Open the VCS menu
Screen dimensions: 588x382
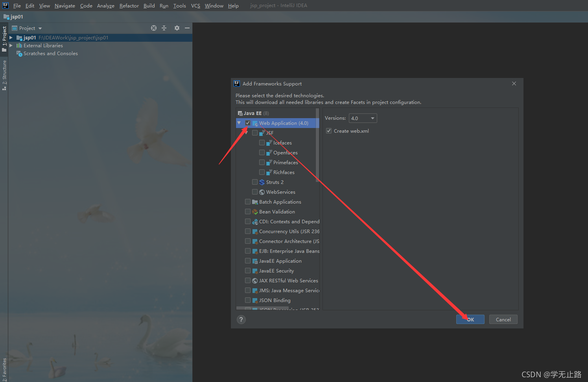click(195, 6)
